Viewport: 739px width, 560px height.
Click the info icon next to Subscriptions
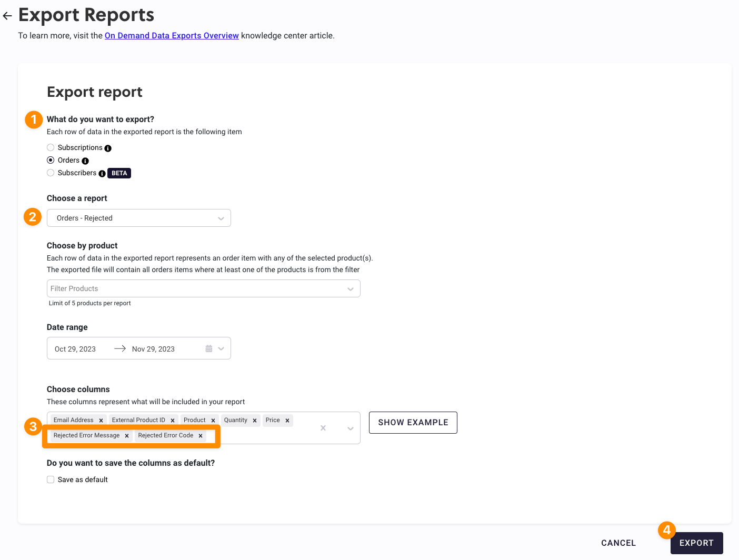coord(108,148)
